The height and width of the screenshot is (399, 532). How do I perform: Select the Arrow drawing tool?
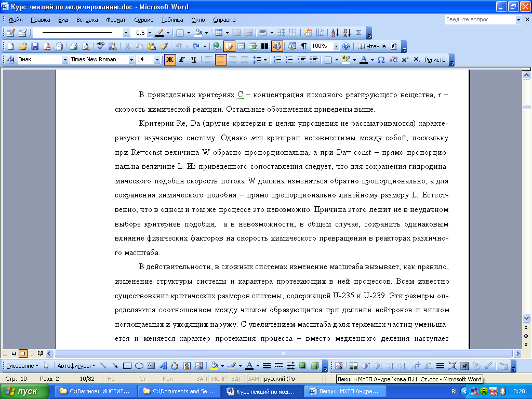[x=115, y=366]
